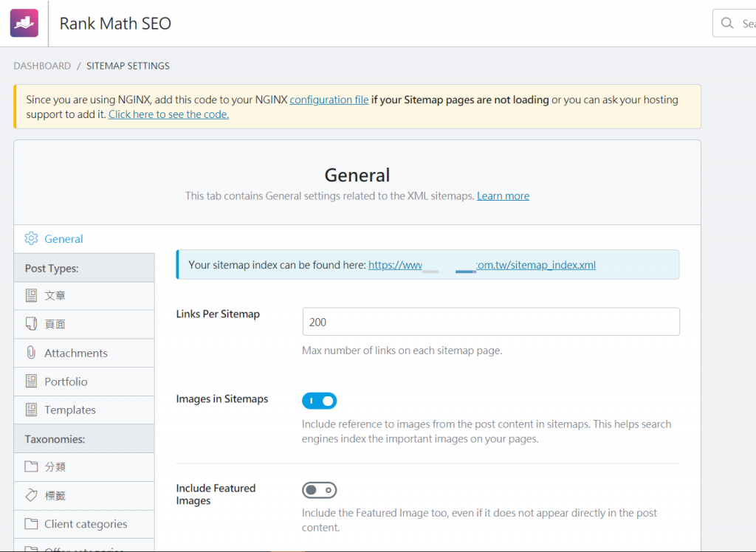Viewport: 756px width, 552px height.
Task: Click the 頁面 page icon
Action: (31, 324)
